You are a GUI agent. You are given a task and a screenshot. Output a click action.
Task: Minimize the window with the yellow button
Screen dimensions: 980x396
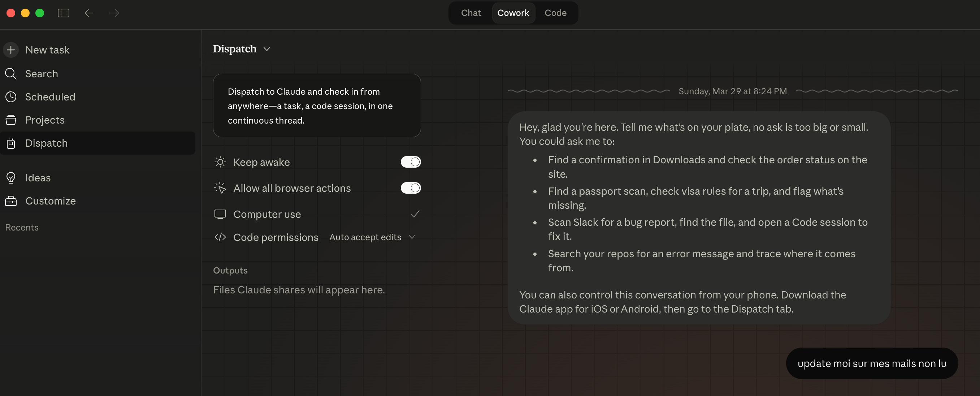pyautogui.click(x=25, y=13)
